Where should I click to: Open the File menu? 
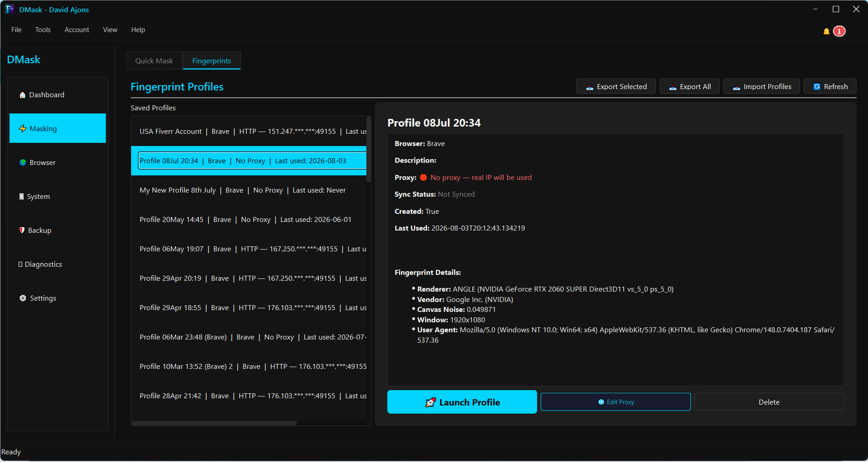click(16, 30)
